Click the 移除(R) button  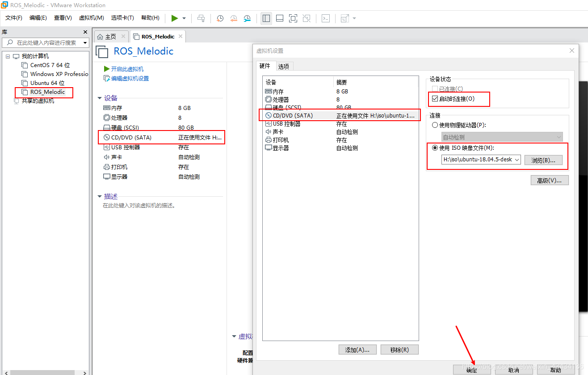point(399,350)
